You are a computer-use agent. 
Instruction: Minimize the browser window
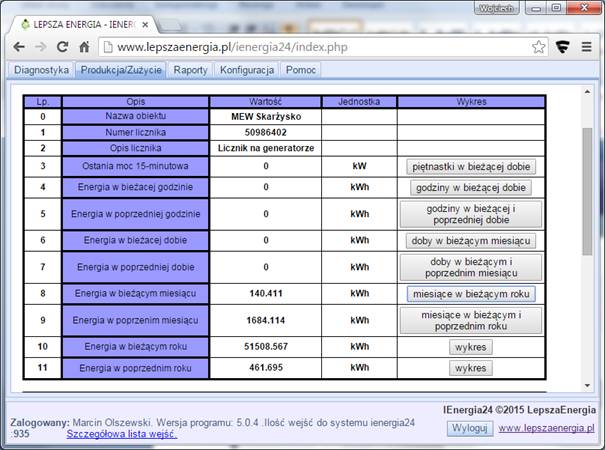coord(536,8)
